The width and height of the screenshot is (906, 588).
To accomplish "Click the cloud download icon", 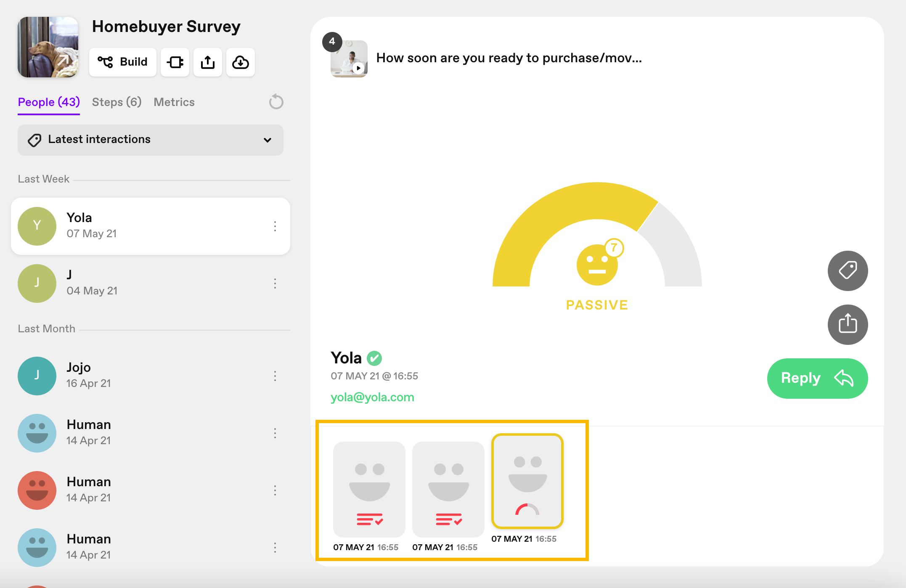I will 241,62.
